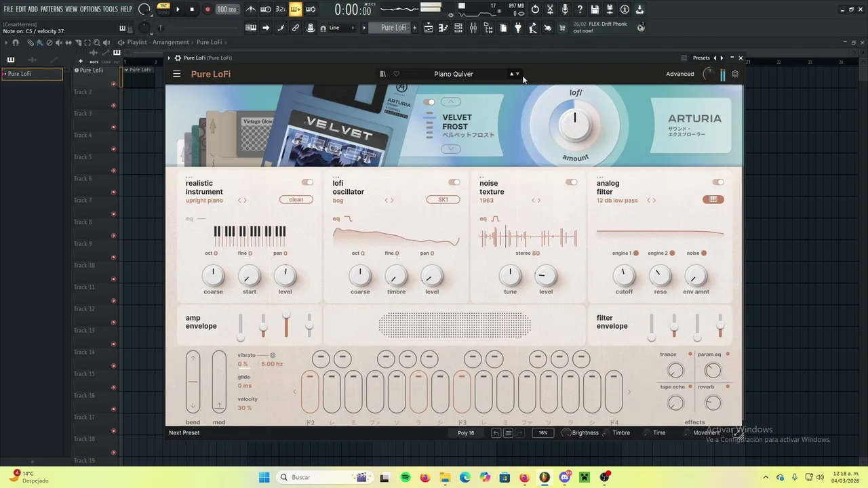Toggle the Velvet Frost preset switch
The image size is (868, 488).
pos(429,102)
